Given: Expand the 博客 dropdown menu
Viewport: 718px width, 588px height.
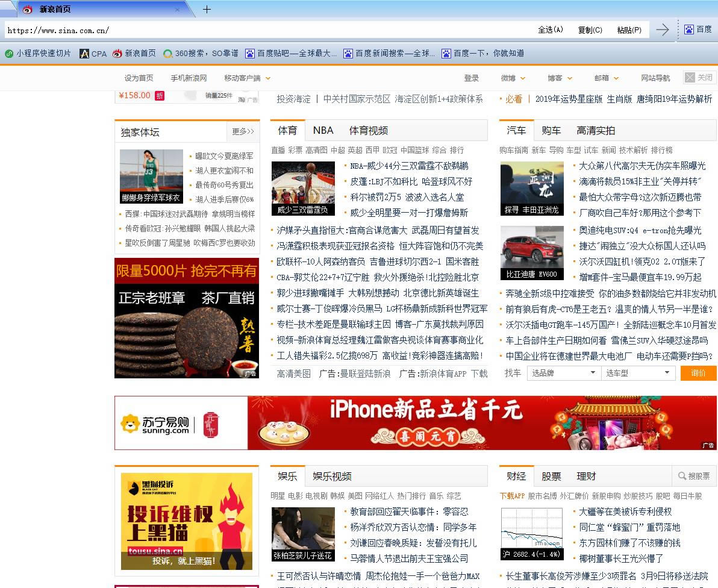Looking at the screenshot, I should coord(570,78).
